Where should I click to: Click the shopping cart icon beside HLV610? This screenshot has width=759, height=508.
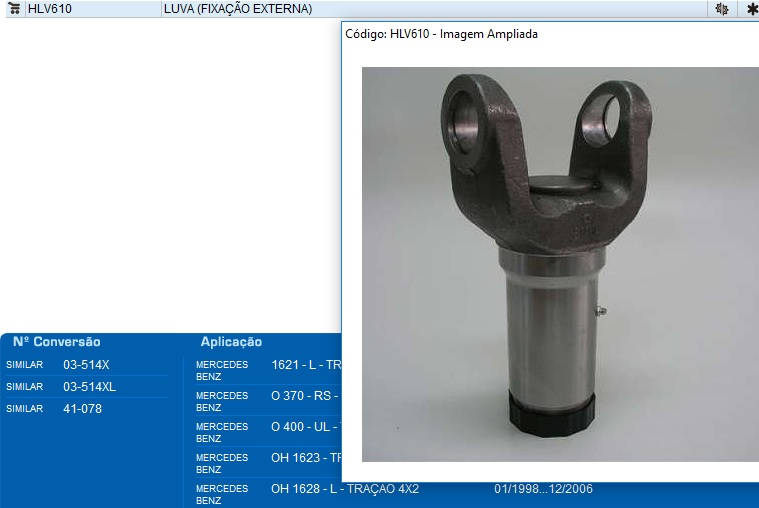point(15,9)
